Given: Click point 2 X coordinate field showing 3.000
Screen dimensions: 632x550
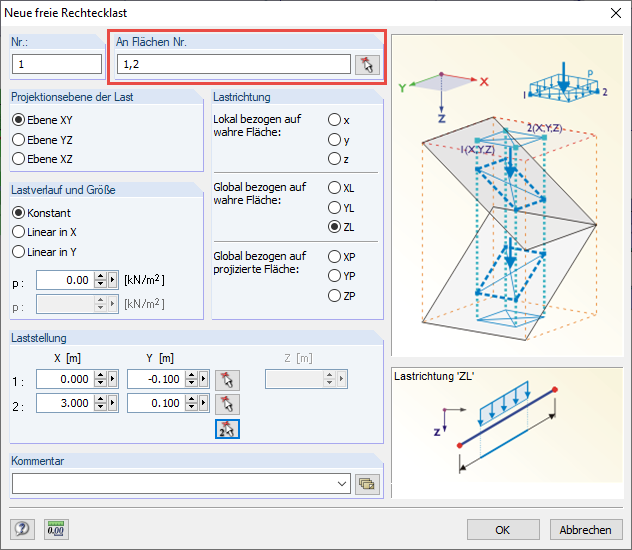Looking at the screenshot, I should [65, 403].
